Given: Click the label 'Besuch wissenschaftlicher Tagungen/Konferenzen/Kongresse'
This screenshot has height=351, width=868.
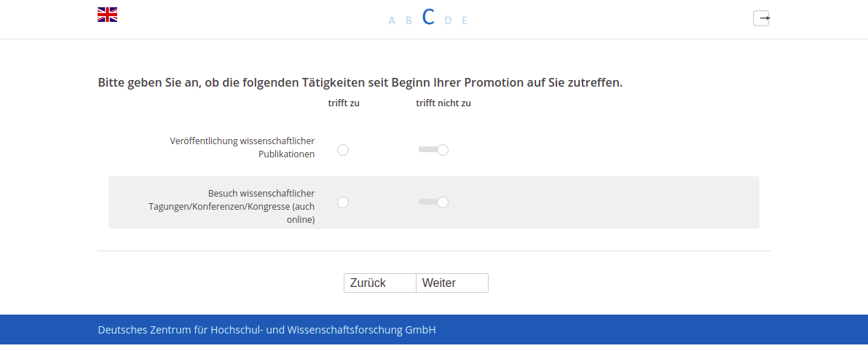Looking at the screenshot, I should click(232, 207).
